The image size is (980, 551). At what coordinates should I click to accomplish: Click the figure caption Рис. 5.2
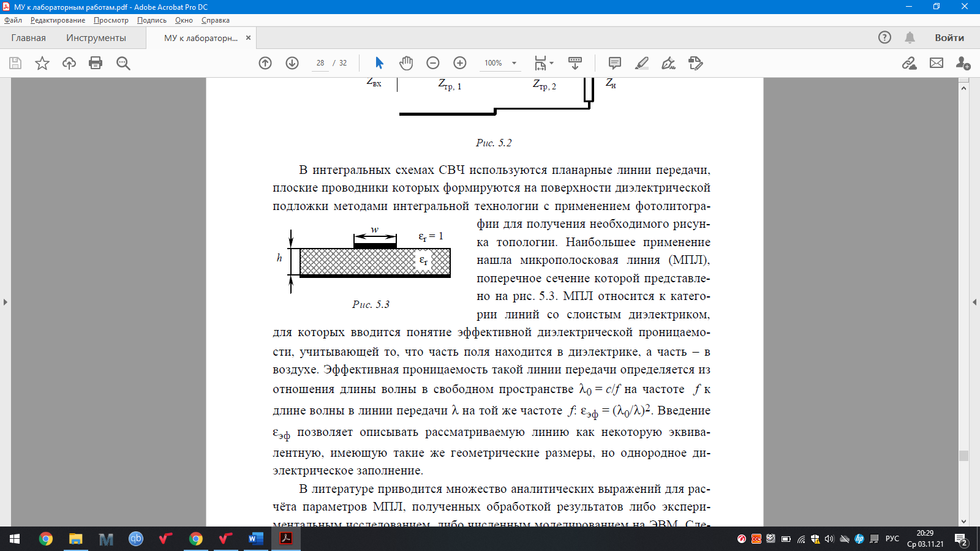(x=494, y=143)
